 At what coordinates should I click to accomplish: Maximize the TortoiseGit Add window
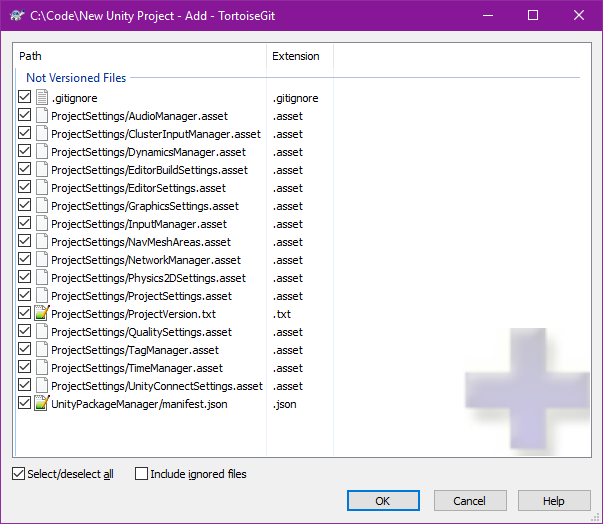tap(533, 15)
